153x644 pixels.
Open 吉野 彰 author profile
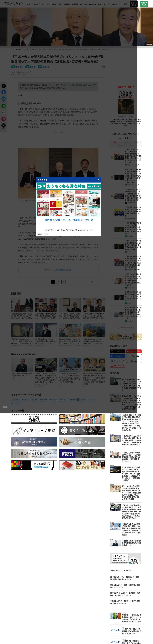pyautogui.click(x=30, y=67)
